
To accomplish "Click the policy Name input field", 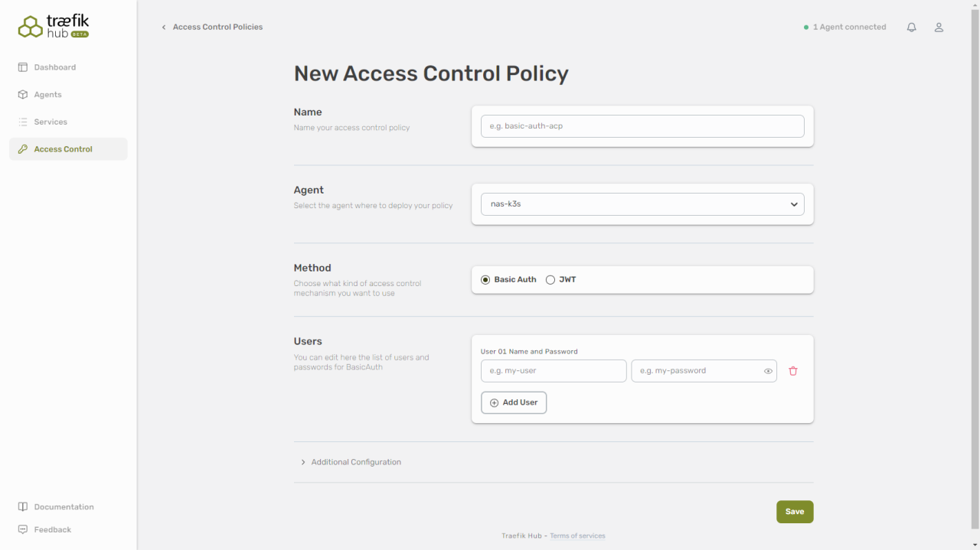I will [642, 126].
